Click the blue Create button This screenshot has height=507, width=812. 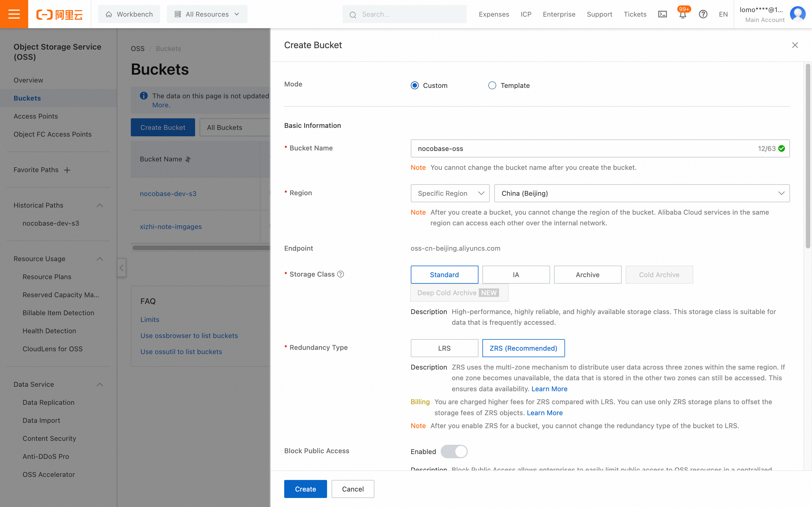pos(305,489)
